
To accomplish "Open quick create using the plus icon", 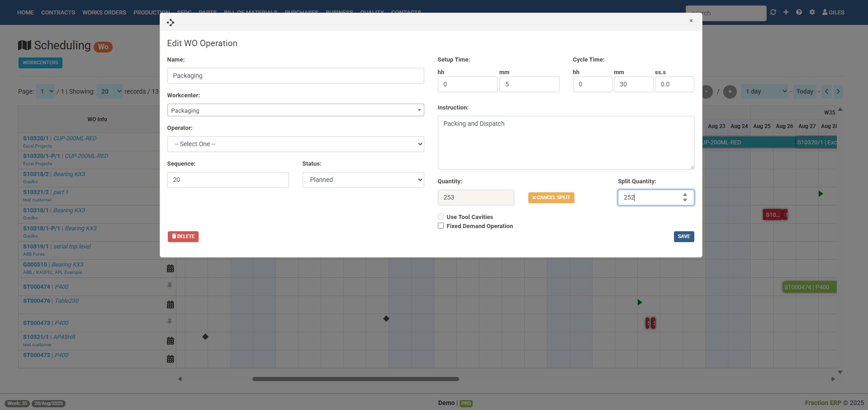I will pos(786,12).
